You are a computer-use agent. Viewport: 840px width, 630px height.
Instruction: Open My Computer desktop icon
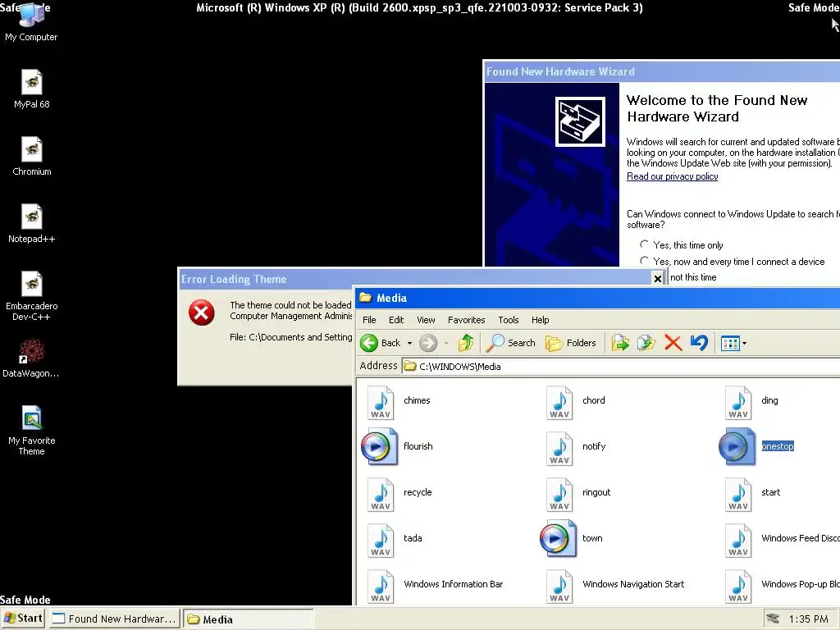[x=31, y=21]
